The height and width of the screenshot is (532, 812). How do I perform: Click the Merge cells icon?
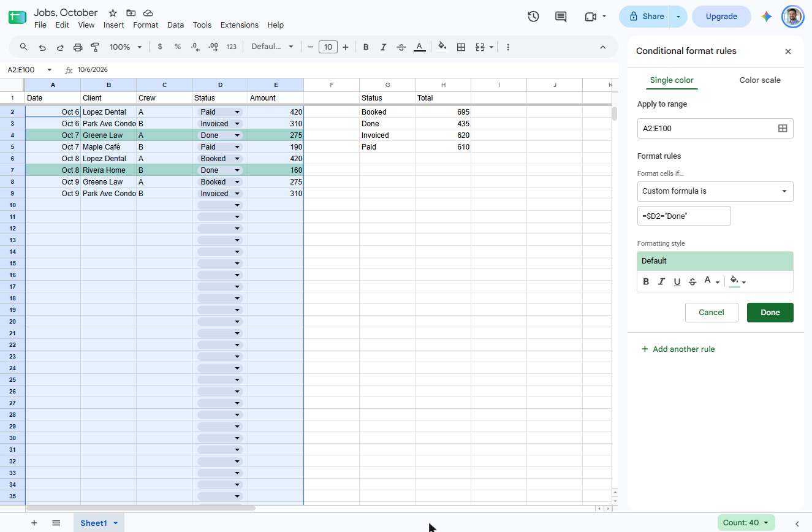[x=480, y=47]
